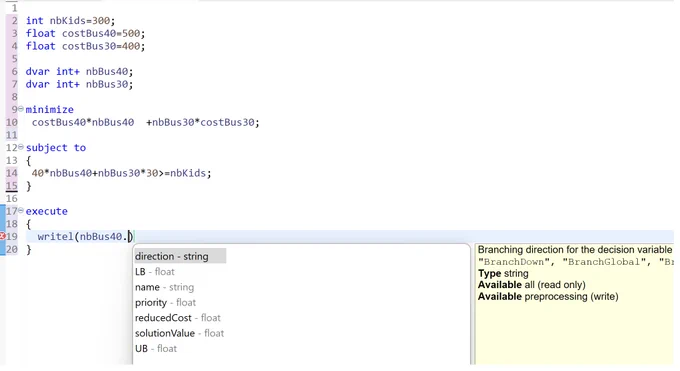
Task: Place cursor on 'int nbKids=300;' line
Action: tap(70, 21)
